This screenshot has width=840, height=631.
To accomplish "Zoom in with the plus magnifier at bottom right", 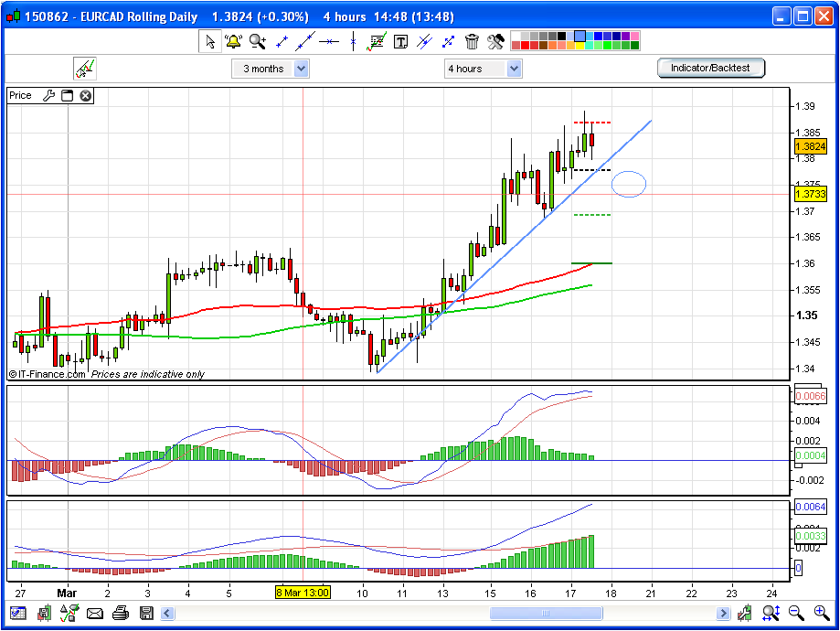I will coord(823,613).
